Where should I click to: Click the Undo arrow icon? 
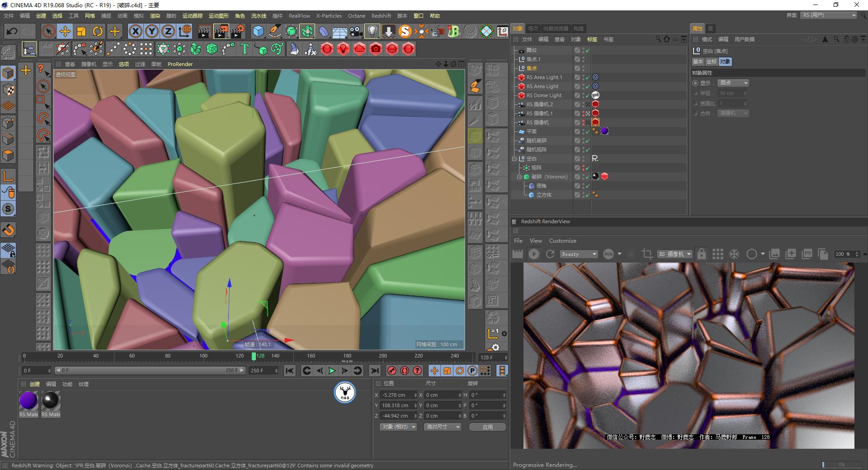tap(12, 31)
